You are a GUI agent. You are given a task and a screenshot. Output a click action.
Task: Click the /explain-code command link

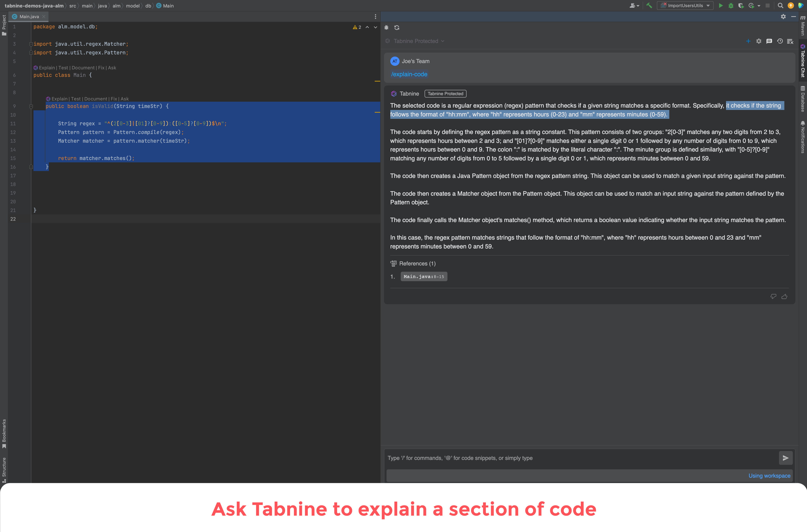tap(409, 74)
